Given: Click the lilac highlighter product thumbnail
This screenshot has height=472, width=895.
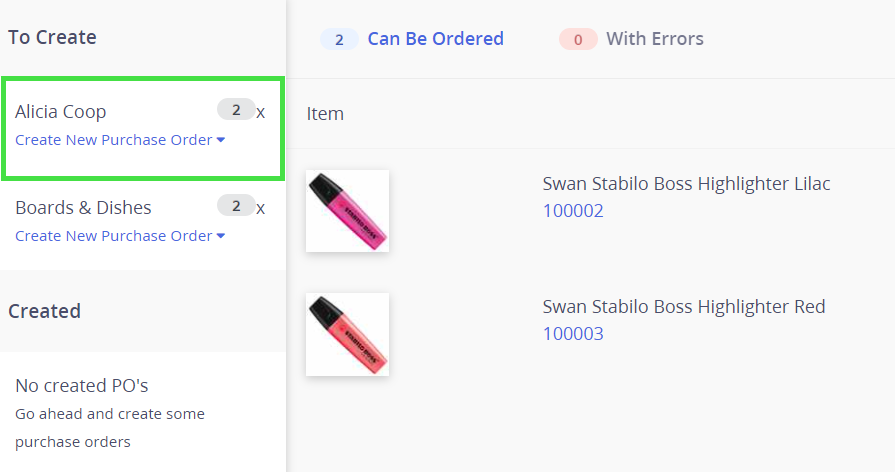Looking at the screenshot, I should click(x=347, y=211).
